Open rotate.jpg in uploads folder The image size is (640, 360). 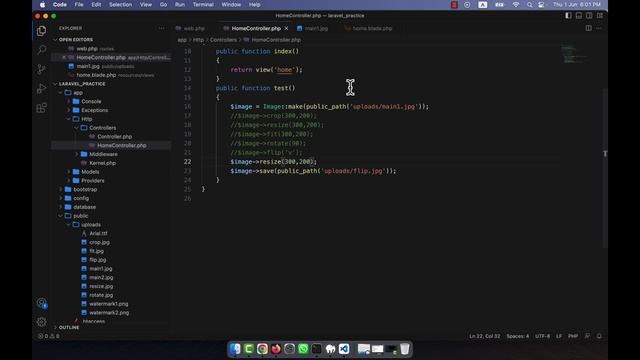click(101, 295)
